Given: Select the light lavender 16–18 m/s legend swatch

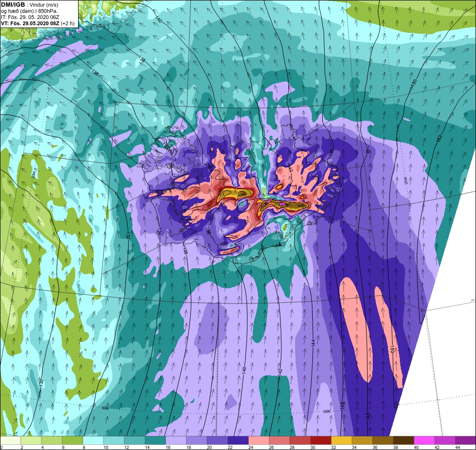Looking at the screenshot, I should point(176,440).
